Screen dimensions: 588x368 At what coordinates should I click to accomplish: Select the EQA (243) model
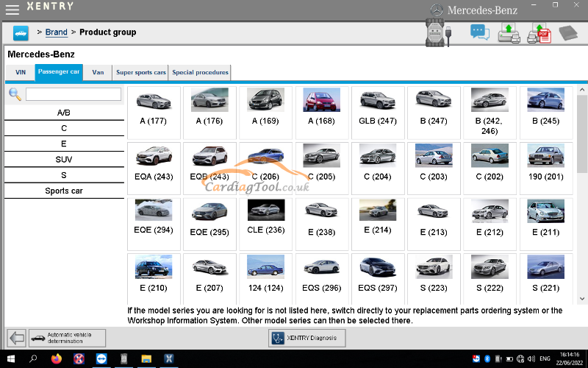[x=154, y=169]
